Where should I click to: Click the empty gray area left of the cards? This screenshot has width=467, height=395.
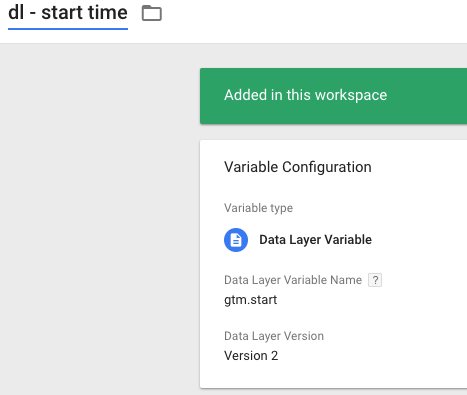pyautogui.click(x=100, y=217)
